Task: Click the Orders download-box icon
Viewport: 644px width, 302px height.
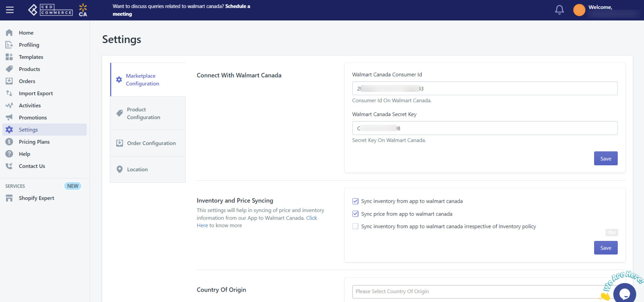Action: click(9, 81)
